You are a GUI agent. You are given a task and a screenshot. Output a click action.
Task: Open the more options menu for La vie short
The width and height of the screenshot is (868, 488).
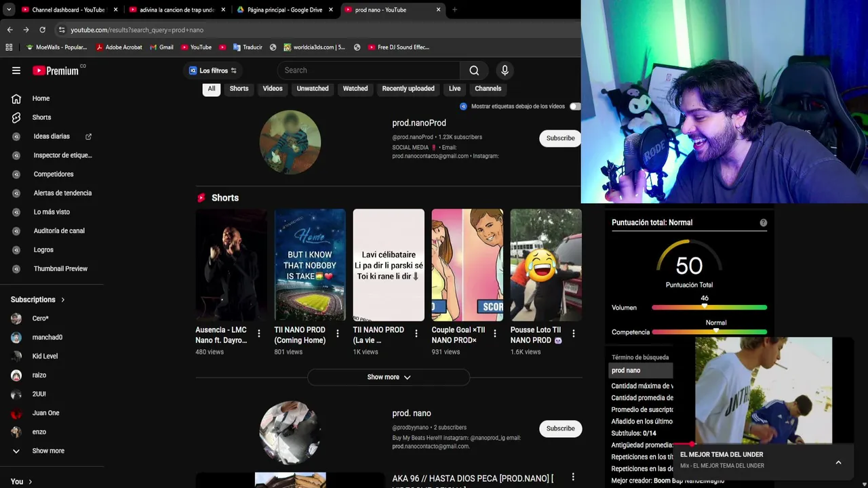416,333
